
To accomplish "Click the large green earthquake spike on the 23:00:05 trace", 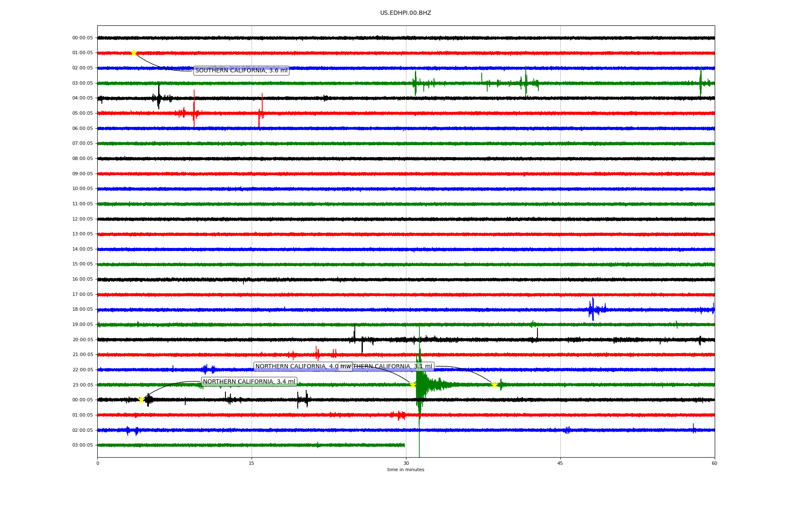I will tap(419, 383).
